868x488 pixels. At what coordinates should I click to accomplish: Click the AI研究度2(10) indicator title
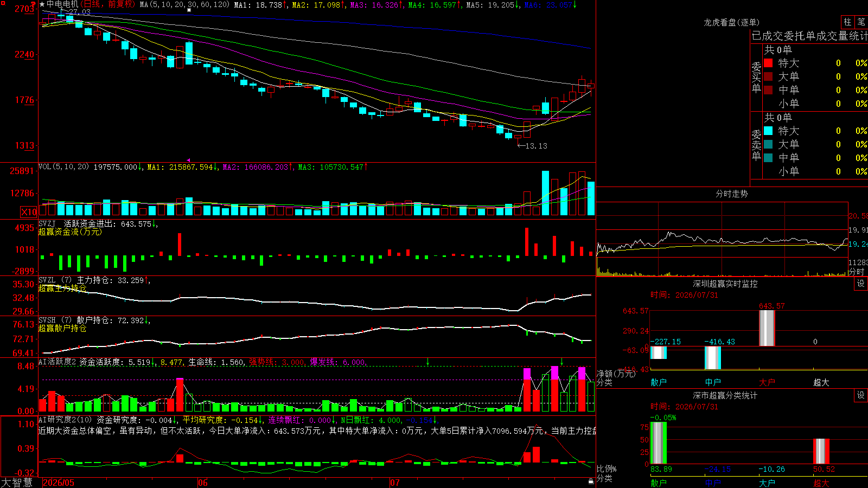click(x=66, y=420)
